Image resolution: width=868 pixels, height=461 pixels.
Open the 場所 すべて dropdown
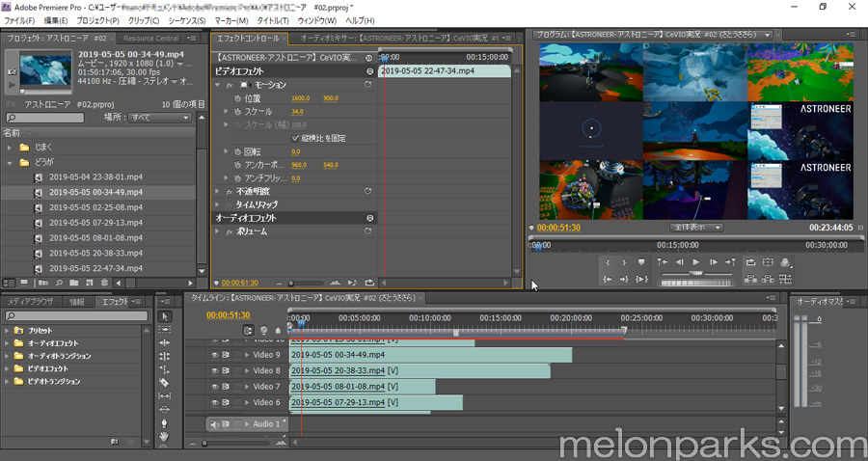point(160,118)
